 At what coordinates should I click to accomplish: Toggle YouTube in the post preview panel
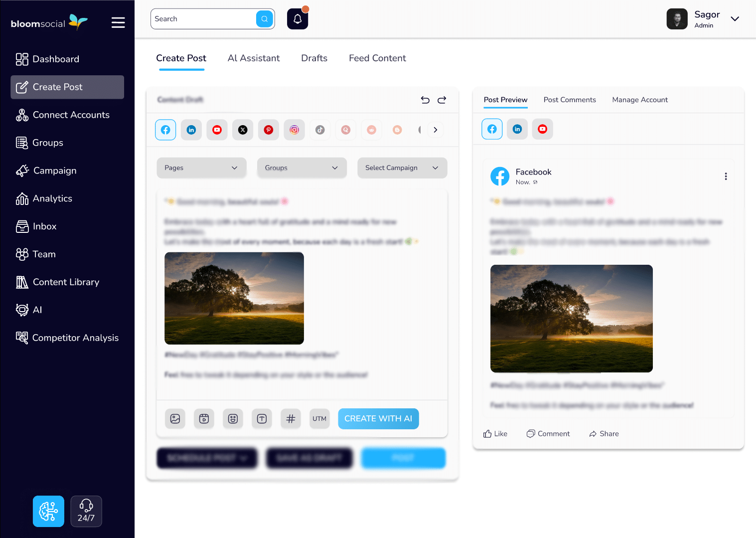[542, 129]
